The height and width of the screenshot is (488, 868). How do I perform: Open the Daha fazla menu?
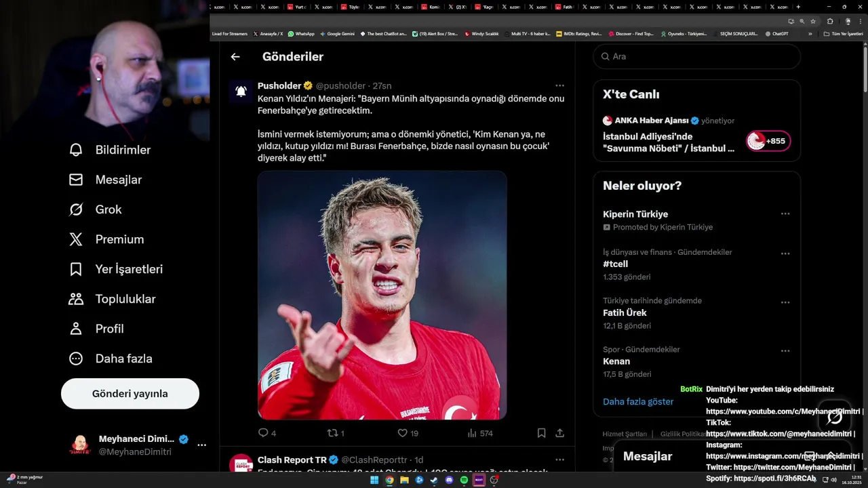point(111,359)
